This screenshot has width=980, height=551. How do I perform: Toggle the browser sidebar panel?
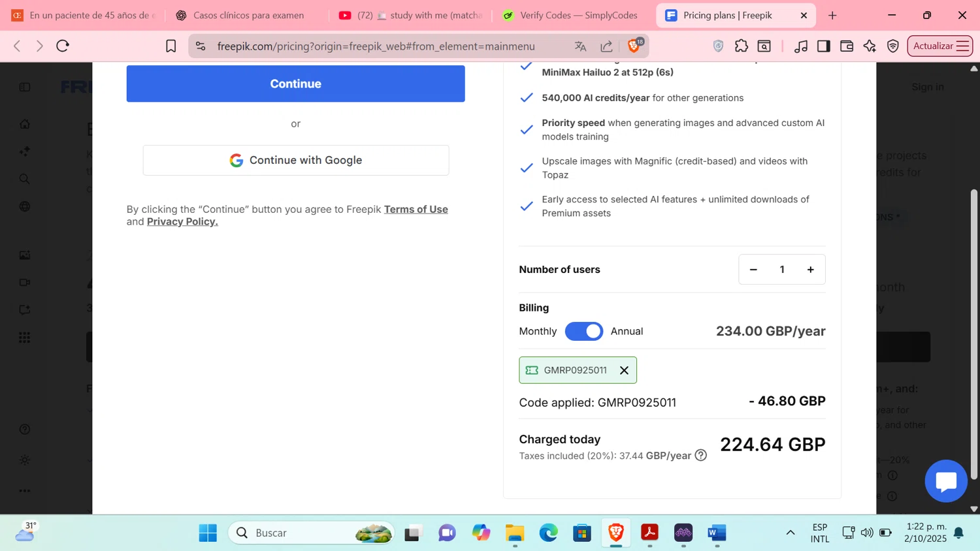[824, 46]
